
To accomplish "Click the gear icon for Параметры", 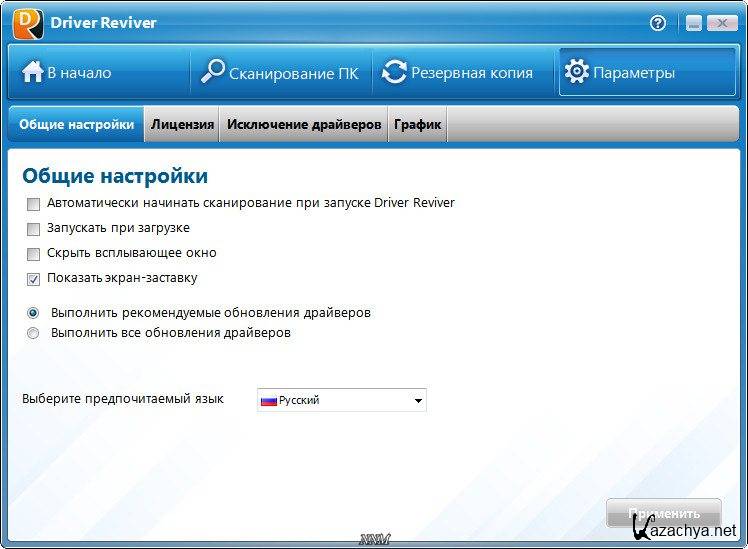I will [576, 73].
